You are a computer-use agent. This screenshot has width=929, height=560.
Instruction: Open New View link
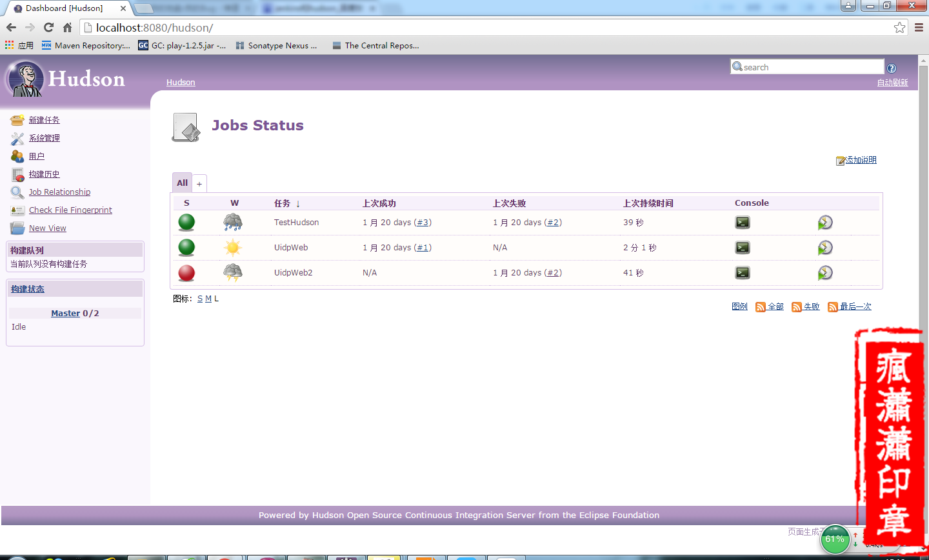[x=48, y=228]
